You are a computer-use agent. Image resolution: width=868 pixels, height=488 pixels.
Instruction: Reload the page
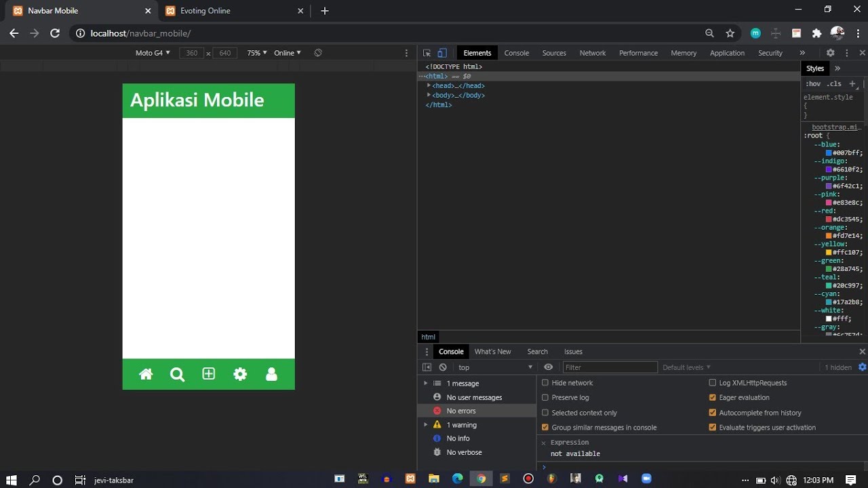click(55, 33)
